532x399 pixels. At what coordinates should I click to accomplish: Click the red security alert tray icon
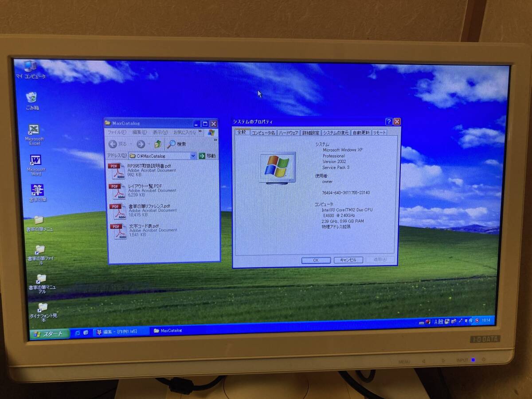(x=477, y=321)
